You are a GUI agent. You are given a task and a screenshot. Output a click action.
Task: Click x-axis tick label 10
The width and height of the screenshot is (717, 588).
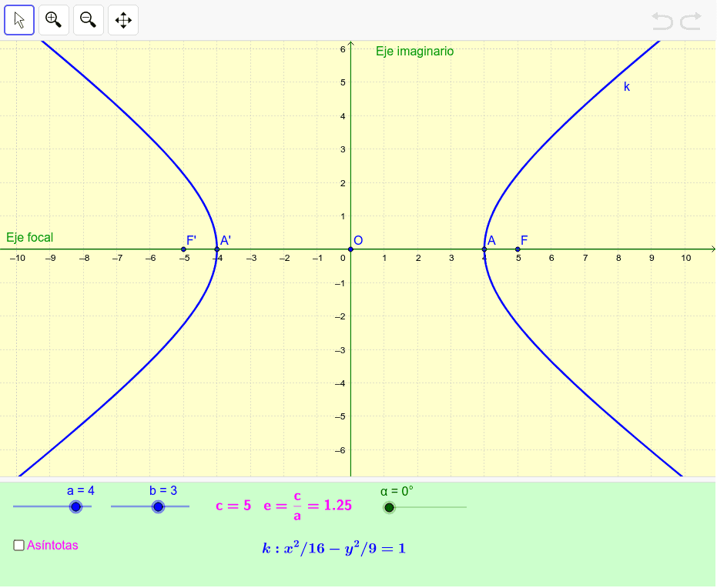pyautogui.click(x=686, y=258)
